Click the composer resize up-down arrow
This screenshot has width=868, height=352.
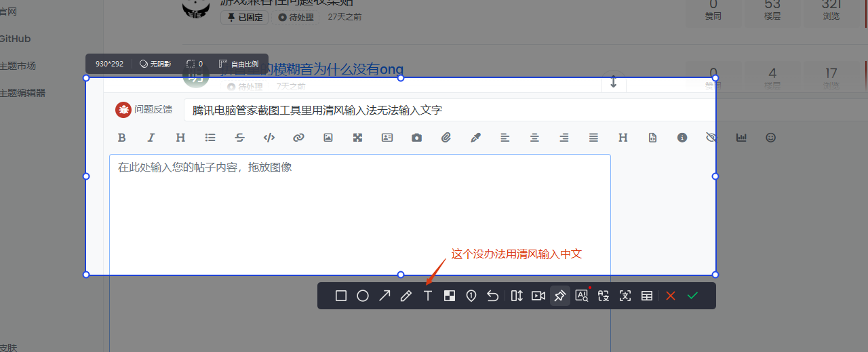[x=614, y=81]
